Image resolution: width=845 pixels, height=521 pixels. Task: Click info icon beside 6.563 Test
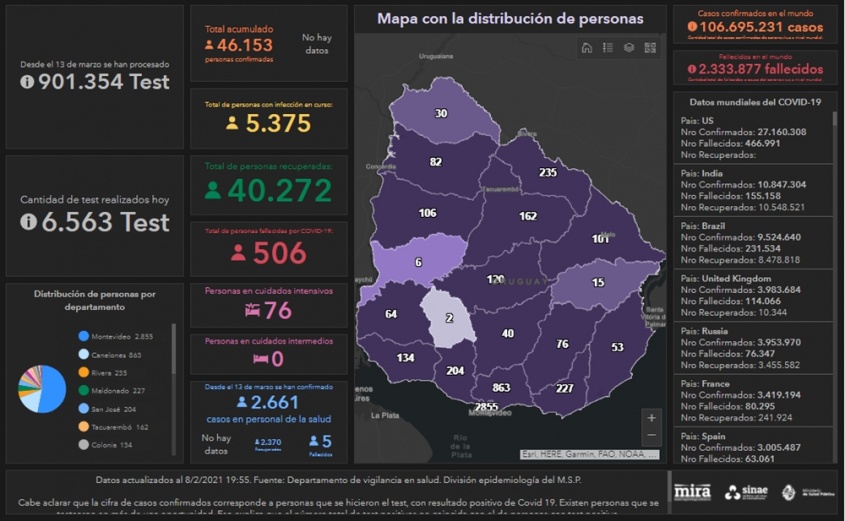[x=28, y=222]
